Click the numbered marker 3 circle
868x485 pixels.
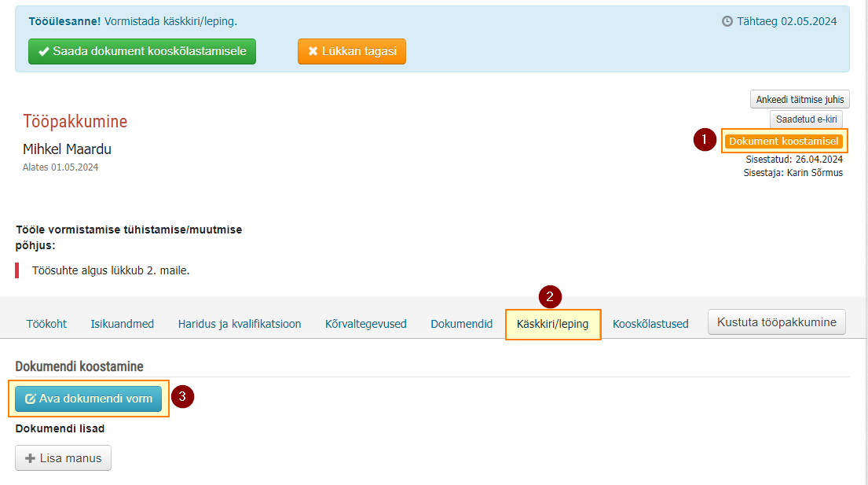[182, 396]
